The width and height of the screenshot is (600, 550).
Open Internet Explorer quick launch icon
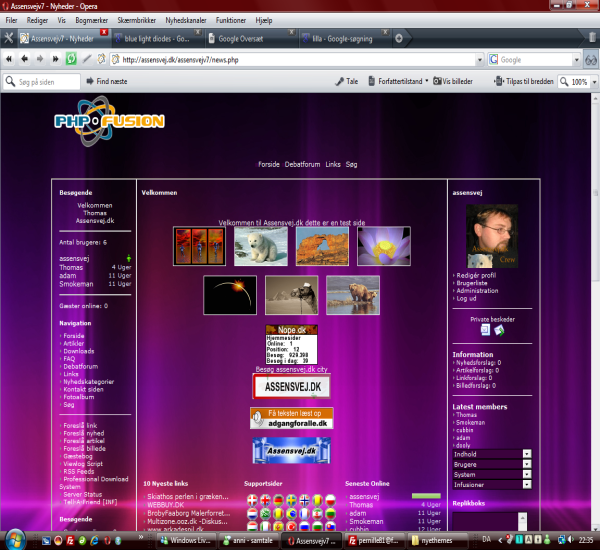click(x=94, y=540)
